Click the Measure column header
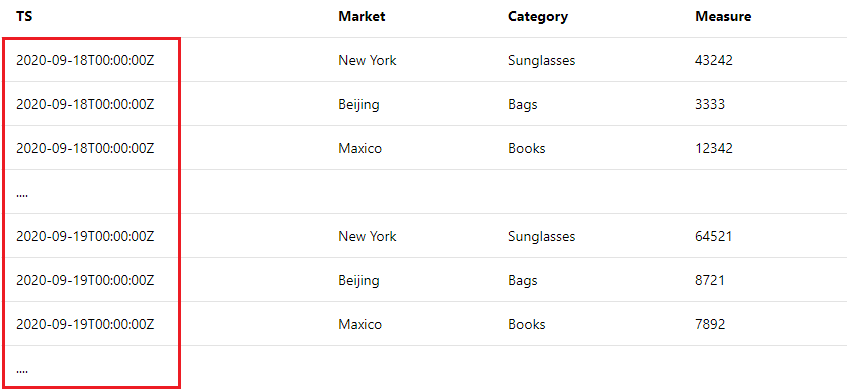857x392 pixels. click(x=723, y=16)
